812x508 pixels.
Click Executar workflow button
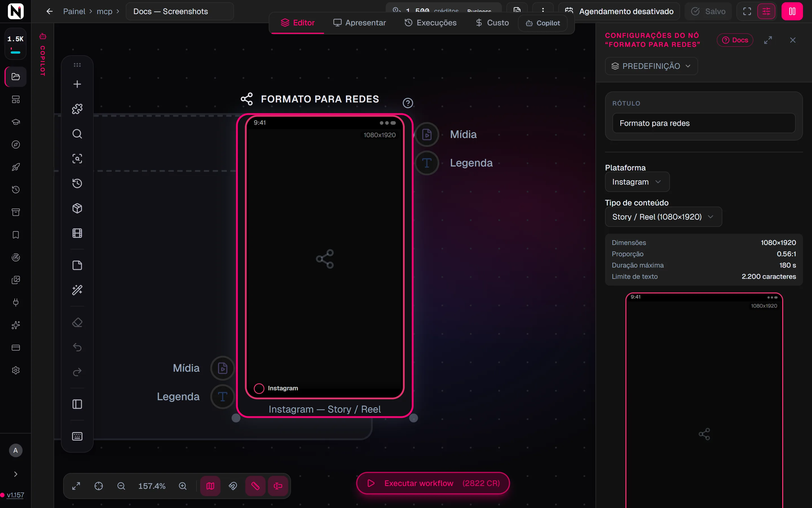pyautogui.click(x=433, y=483)
